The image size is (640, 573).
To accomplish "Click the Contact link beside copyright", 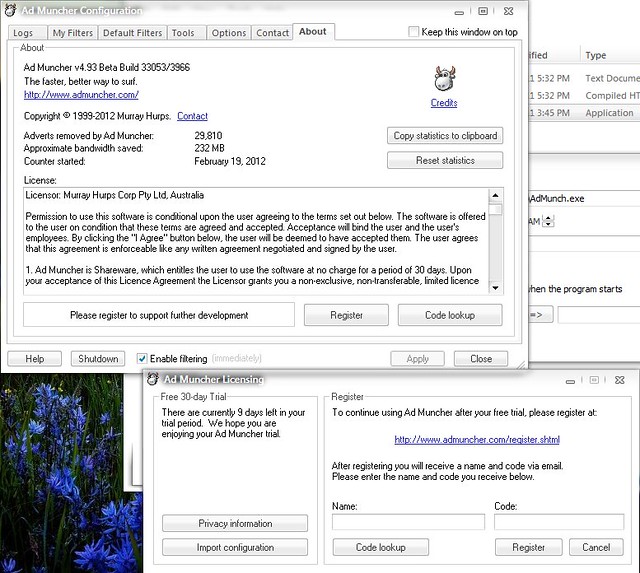I will (192, 116).
